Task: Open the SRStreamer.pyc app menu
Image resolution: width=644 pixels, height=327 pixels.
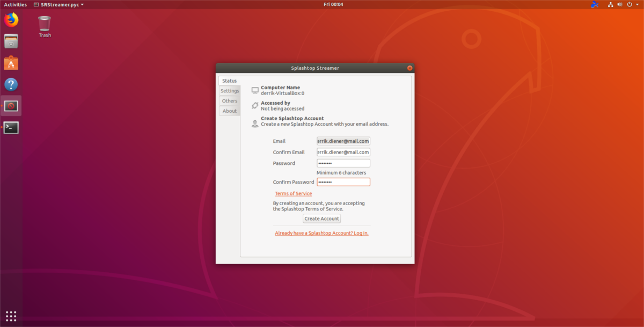Action: point(58,4)
